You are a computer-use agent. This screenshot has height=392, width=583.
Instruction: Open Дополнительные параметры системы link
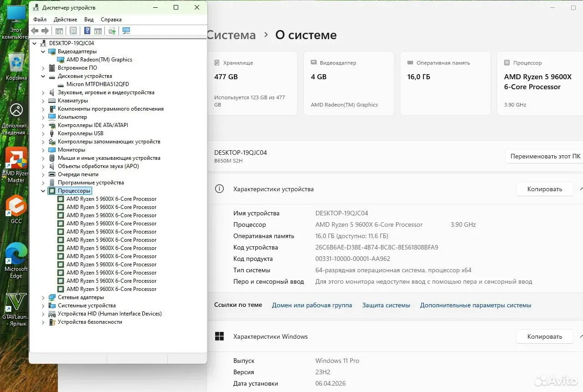pyautogui.click(x=475, y=305)
